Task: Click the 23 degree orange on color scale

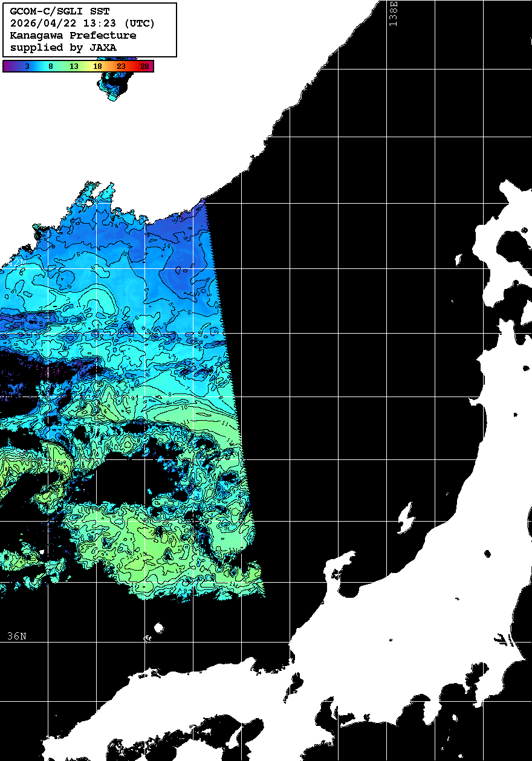Action: pyautogui.click(x=121, y=66)
